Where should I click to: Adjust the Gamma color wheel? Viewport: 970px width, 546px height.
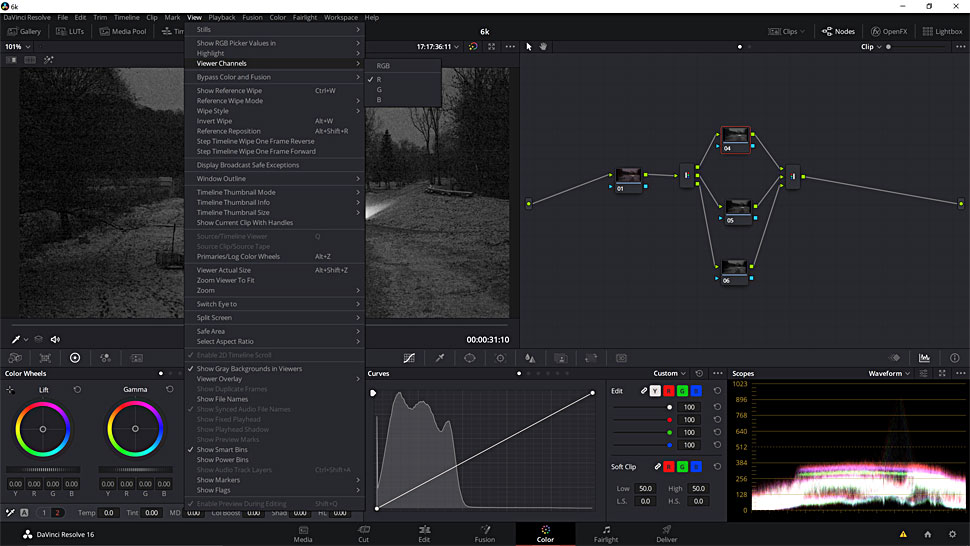click(x=135, y=429)
